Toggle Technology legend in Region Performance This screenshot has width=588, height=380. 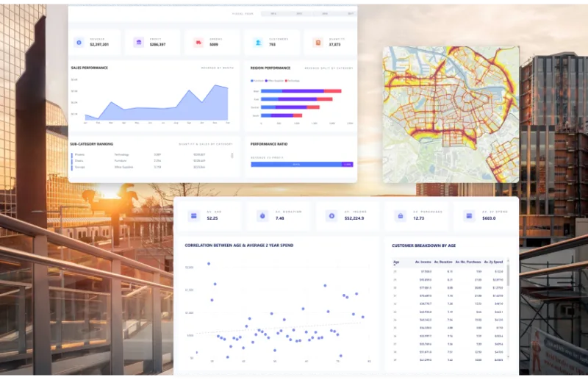293,80
